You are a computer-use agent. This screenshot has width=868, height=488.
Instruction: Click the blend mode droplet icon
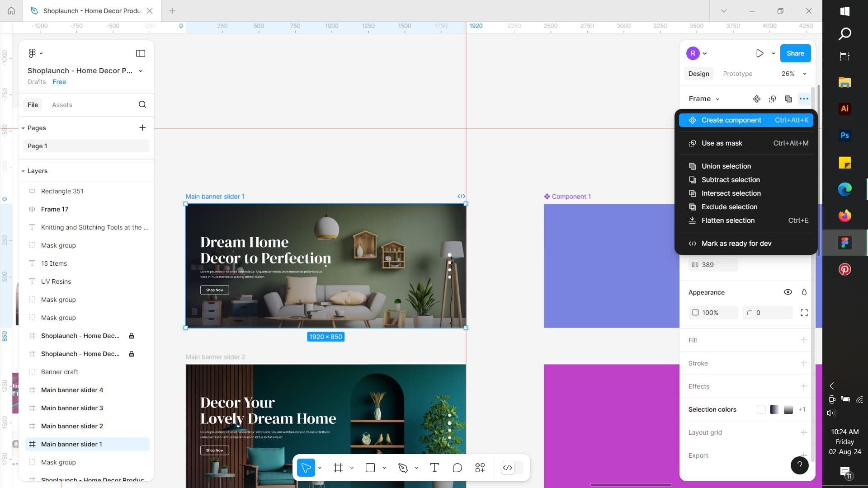point(804,292)
